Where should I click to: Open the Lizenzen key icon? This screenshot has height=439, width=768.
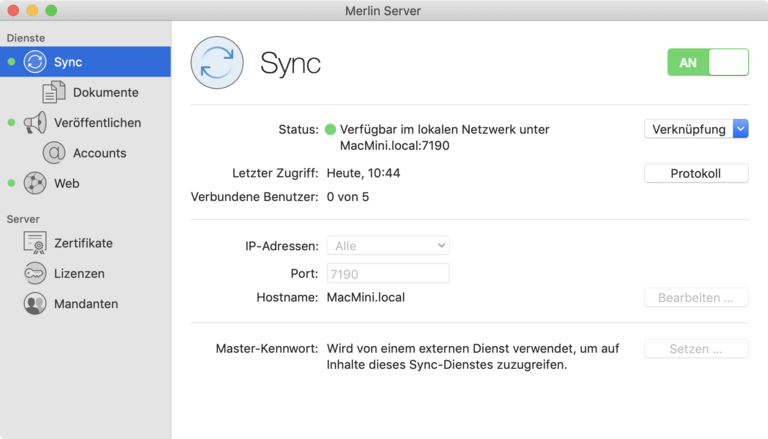click(35, 273)
